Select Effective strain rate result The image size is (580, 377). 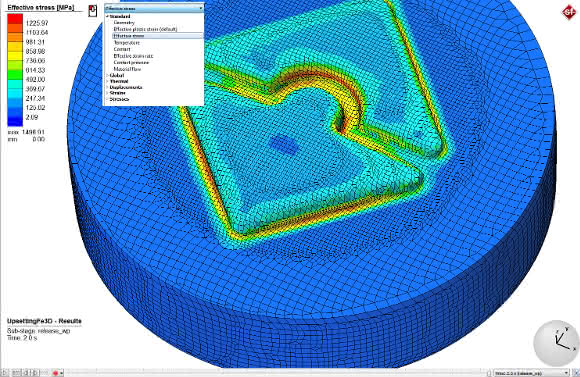133,56
